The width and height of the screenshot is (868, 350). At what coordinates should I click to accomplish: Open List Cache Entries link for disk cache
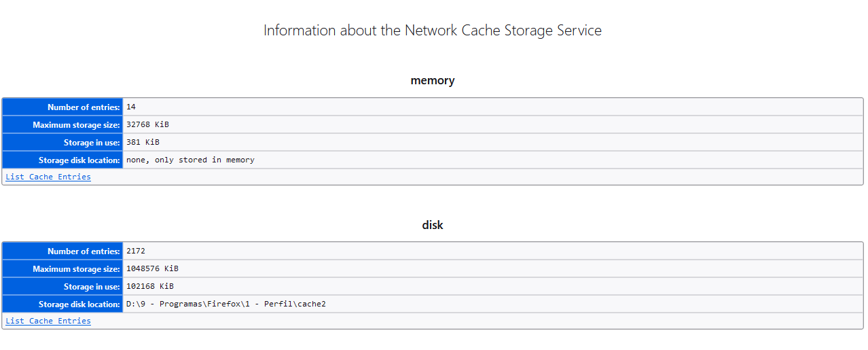point(48,321)
